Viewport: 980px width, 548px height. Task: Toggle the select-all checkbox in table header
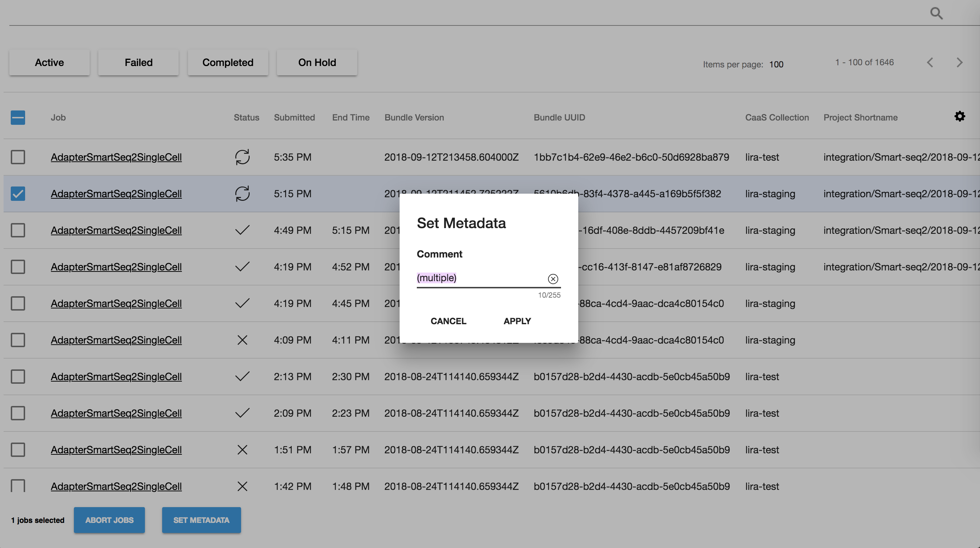[x=18, y=118]
